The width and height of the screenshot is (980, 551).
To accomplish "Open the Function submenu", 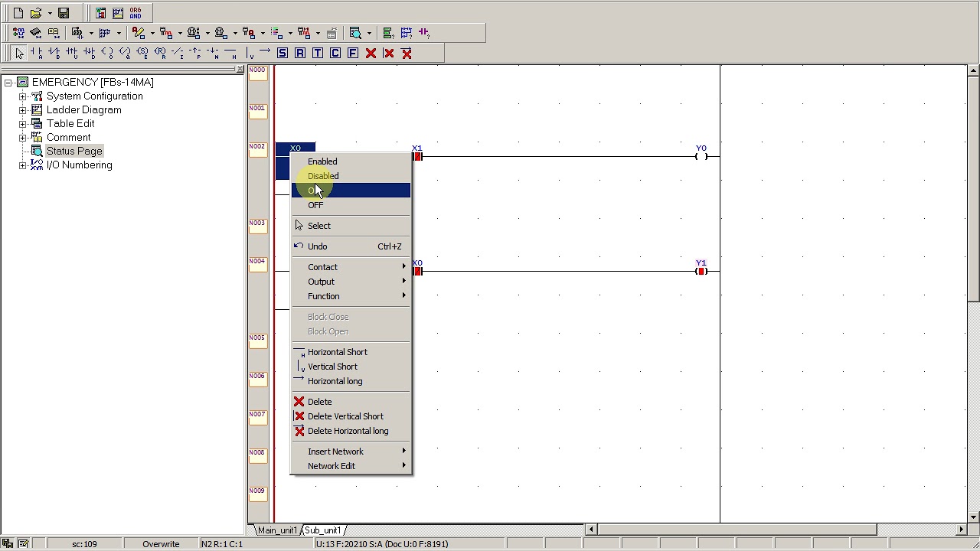I will point(351,296).
